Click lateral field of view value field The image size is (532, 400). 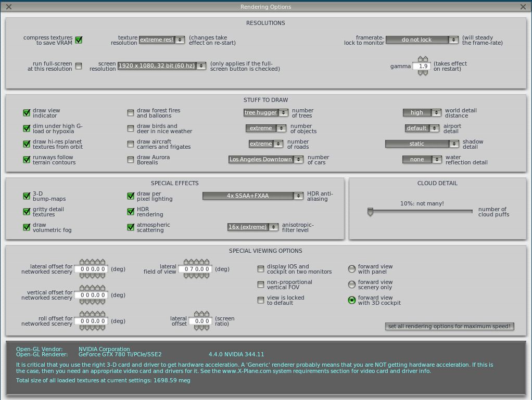pos(195,269)
